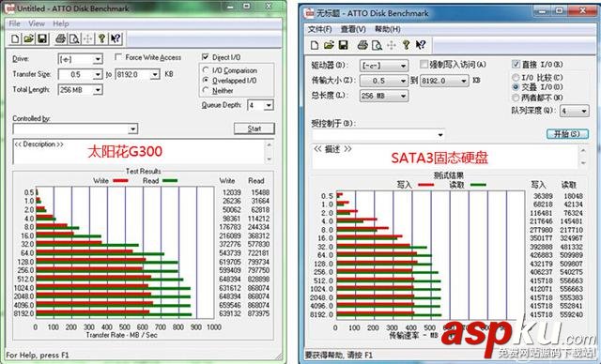This screenshot has height=364, width=601.
Task: Click 描述 box scroll down arrow
Action: 583,164
